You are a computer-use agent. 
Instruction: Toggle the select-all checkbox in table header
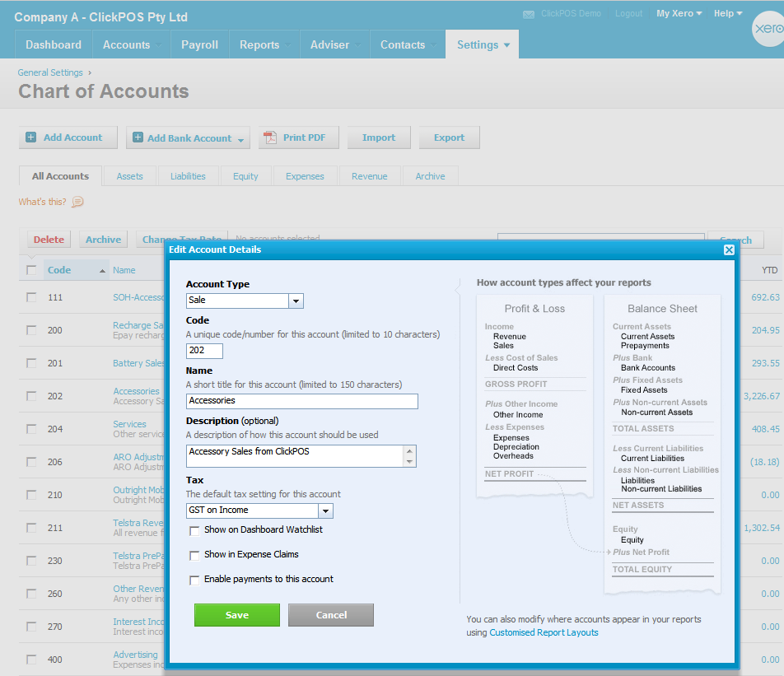(x=31, y=270)
